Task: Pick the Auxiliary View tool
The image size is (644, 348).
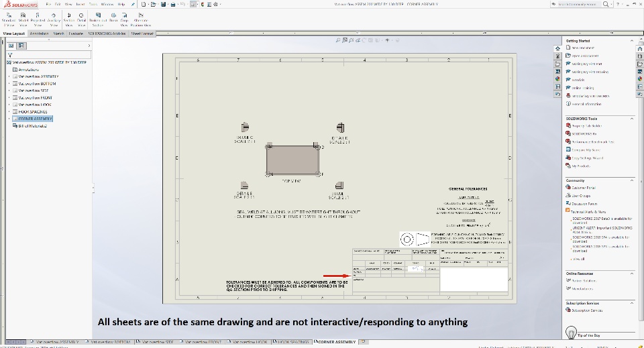Action: pyautogui.click(x=54, y=19)
